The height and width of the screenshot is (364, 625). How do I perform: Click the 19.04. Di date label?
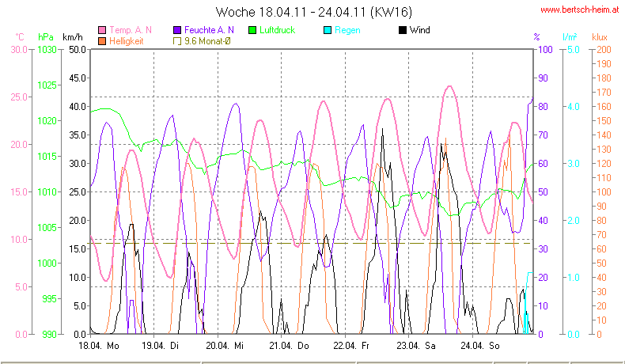[161, 346]
